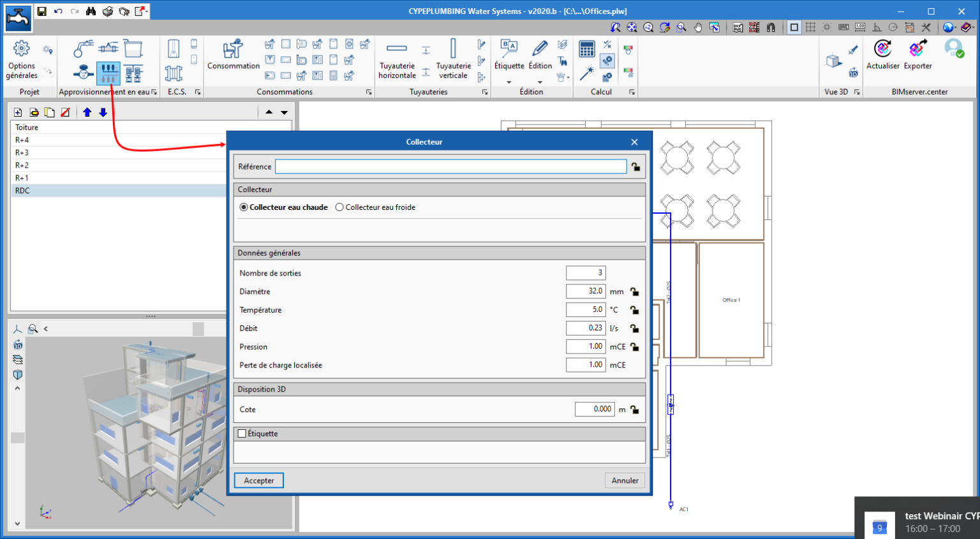Image resolution: width=980 pixels, height=539 pixels.
Task: Select the R+2 floor in list
Action: [x=22, y=165]
